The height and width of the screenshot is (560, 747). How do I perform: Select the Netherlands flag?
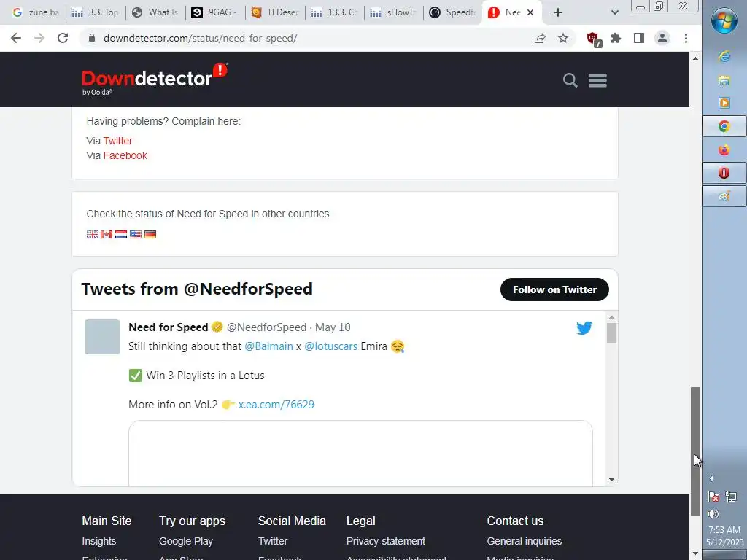coord(121,234)
